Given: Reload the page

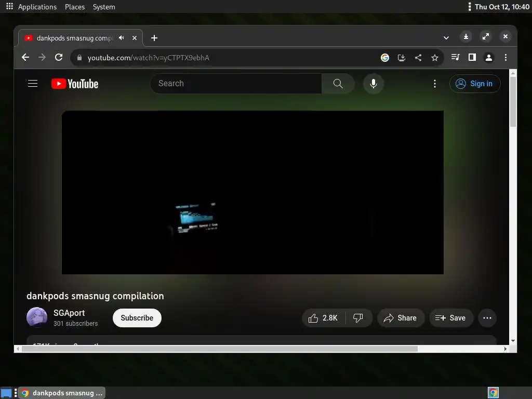Looking at the screenshot, I should (59, 57).
